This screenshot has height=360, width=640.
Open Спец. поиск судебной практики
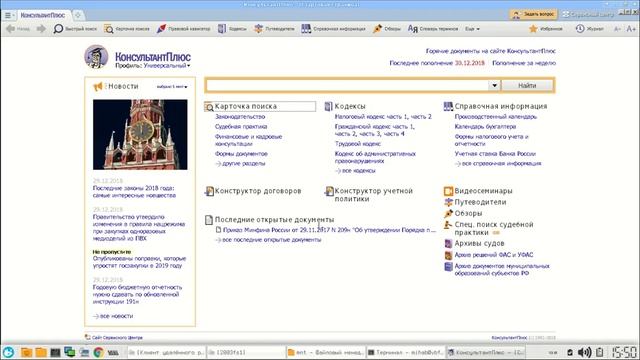click(493, 229)
